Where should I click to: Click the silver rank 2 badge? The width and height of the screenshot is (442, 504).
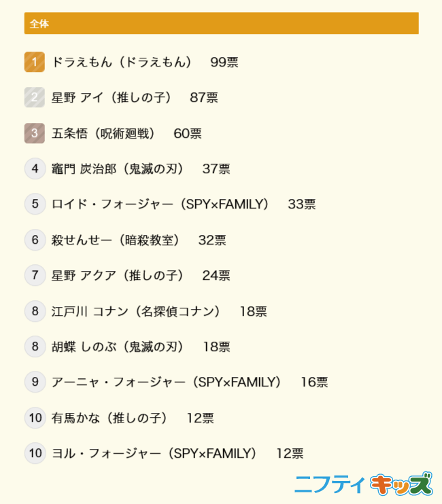tap(35, 97)
